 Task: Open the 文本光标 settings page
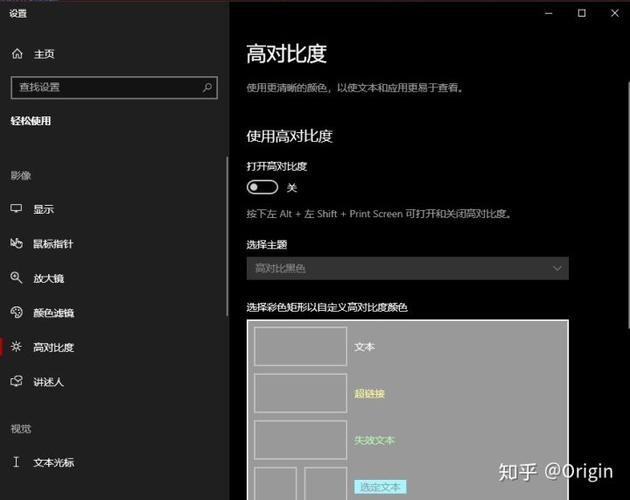pos(53,463)
